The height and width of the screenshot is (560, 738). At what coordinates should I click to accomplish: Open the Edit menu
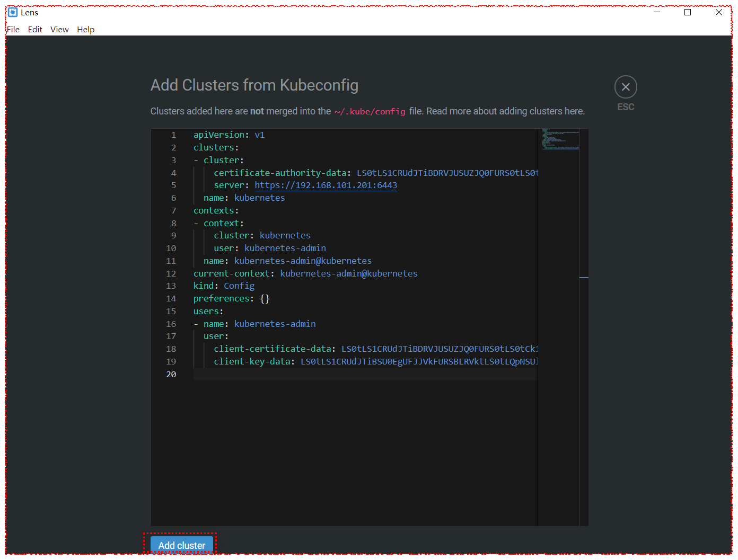[35, 30]
